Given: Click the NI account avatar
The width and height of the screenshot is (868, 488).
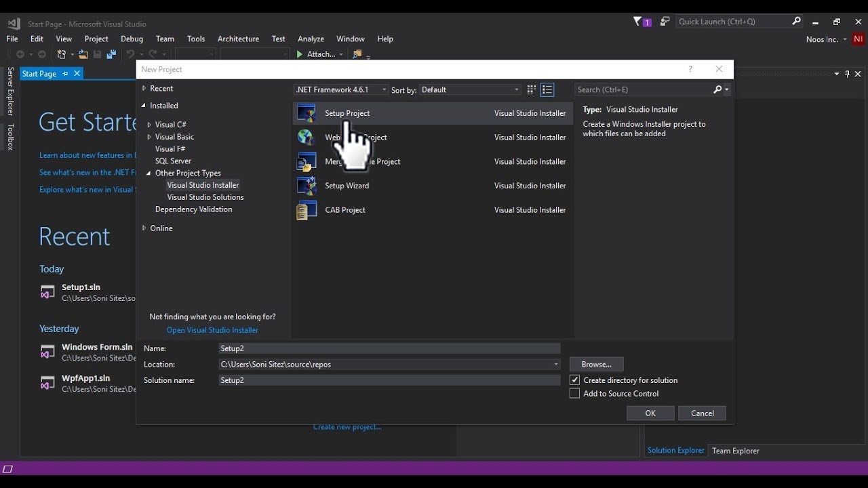Looking at the screenshot, I should tap(859, 39).
